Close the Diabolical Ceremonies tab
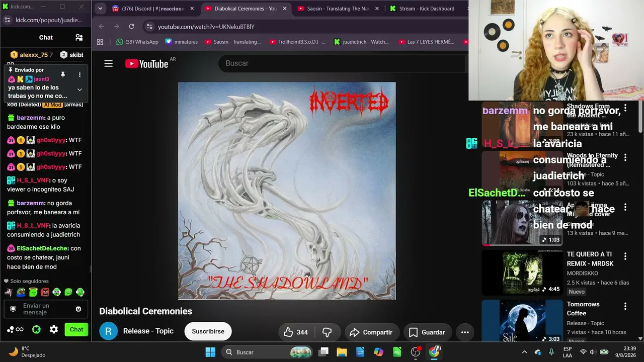 [x=284, y=9]
